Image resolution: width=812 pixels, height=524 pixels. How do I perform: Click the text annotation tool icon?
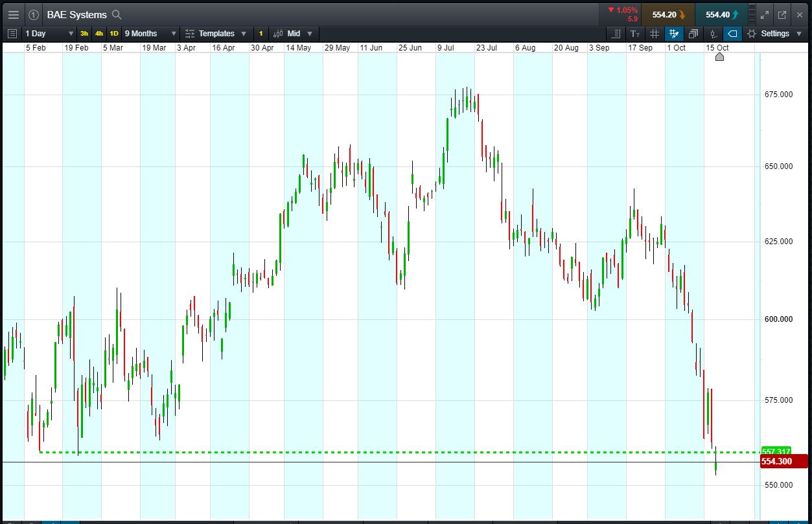point(635,34)
